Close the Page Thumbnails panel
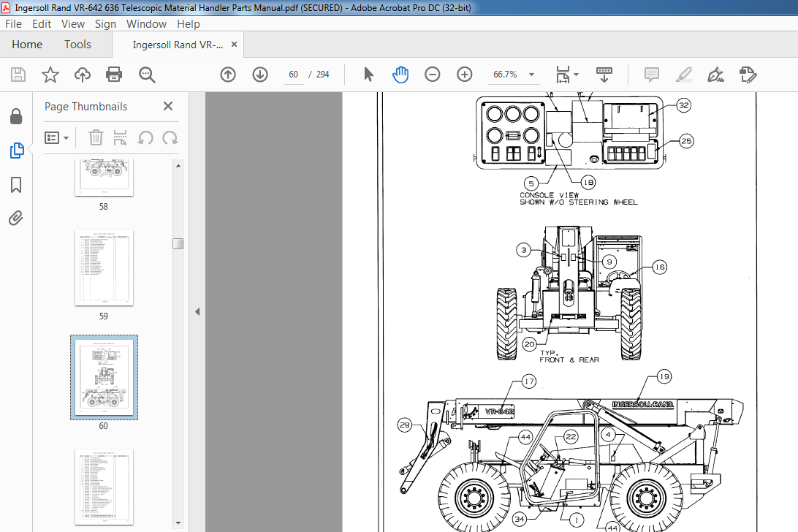The height and width of the screenshot is (532, 798). (x=168, y=106)
